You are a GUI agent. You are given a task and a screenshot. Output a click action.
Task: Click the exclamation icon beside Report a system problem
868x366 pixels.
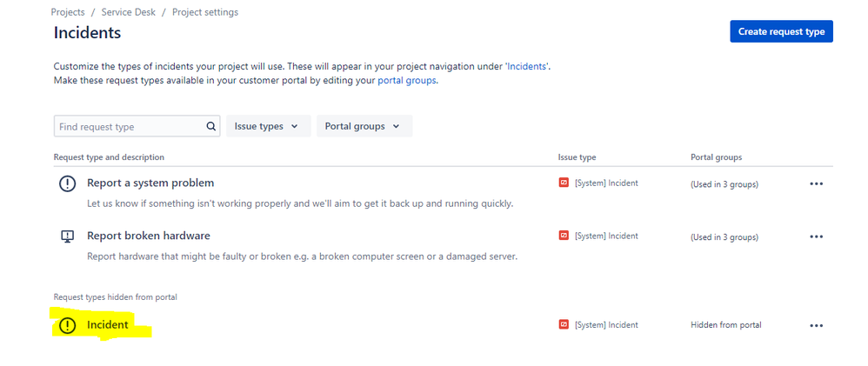coord(68,183)
